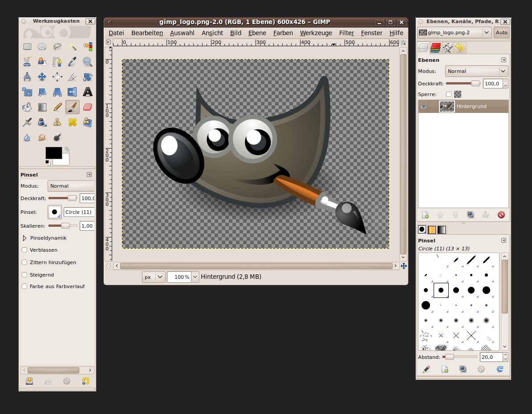This screenshot has height=414, width=532.
Task: Toggle the Verblassen checkbox
Action: [x=24, y=250]
